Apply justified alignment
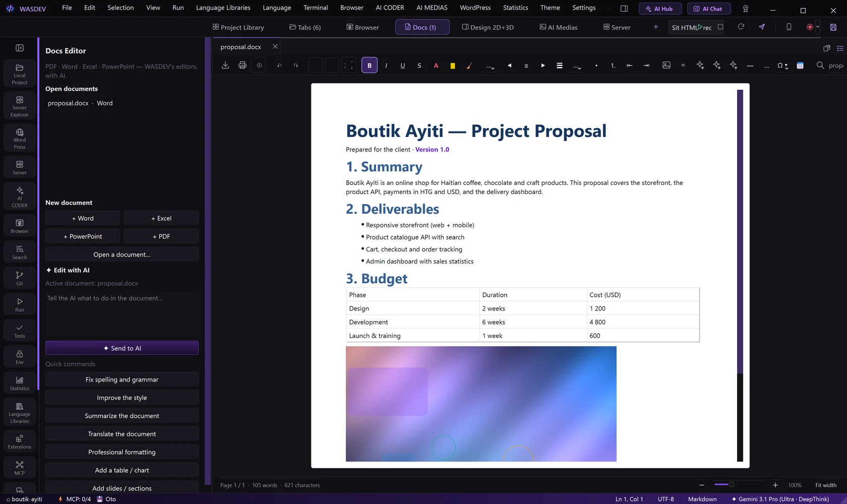 click(x=560, y=66)
